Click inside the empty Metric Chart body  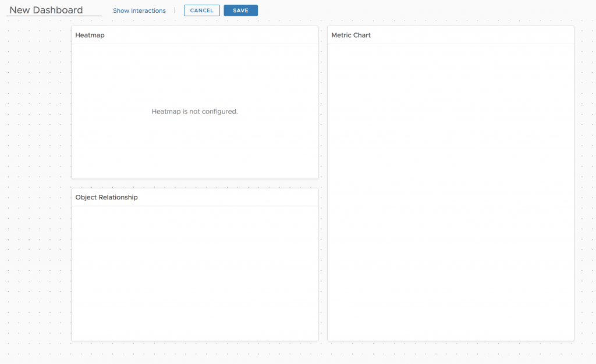450,192
